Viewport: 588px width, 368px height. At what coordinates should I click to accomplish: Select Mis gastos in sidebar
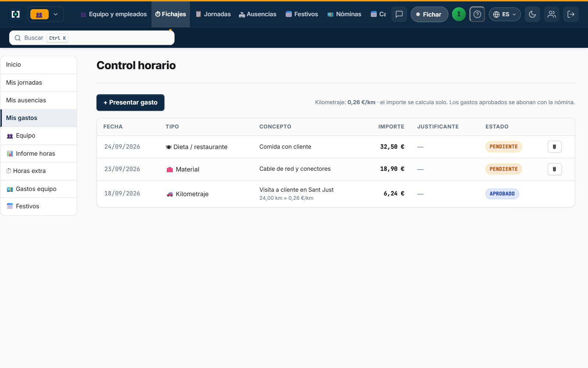tap(39, 118)
